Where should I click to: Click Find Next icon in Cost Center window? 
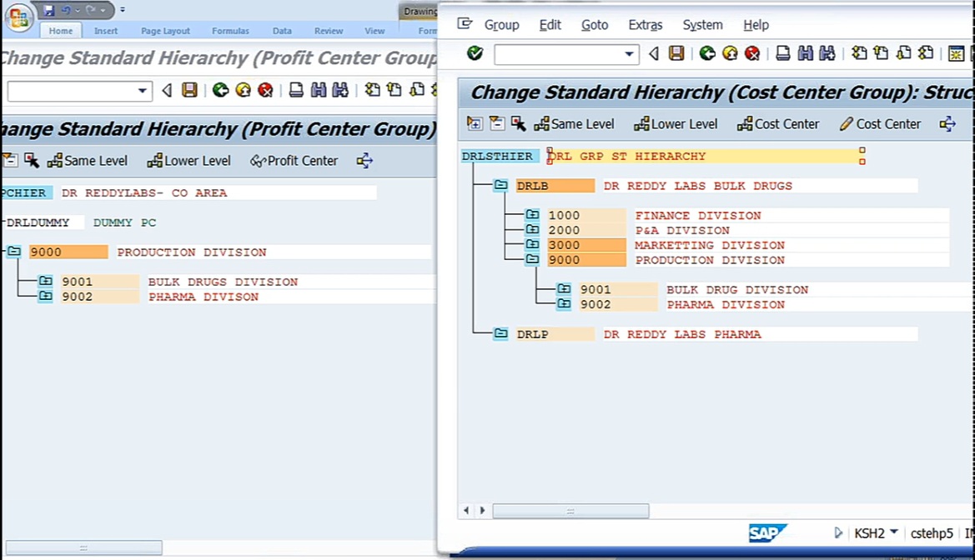click(827, 53)
